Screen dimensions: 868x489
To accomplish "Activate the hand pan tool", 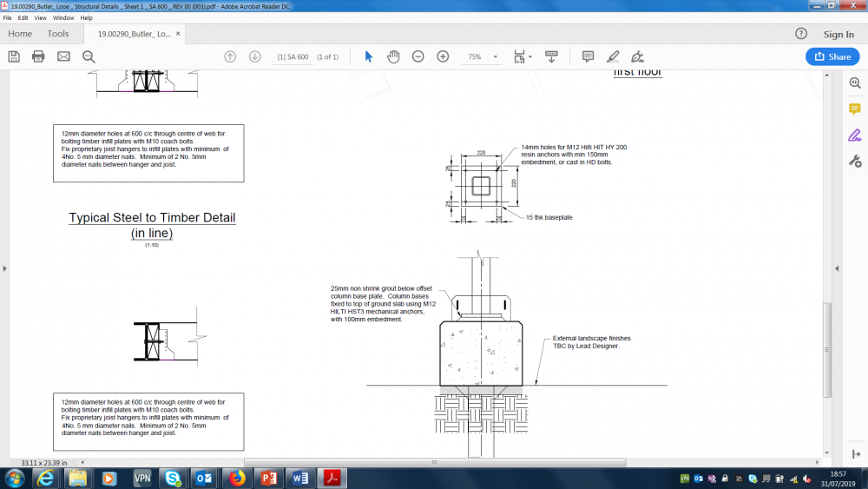I will click(x=393, y=56).
